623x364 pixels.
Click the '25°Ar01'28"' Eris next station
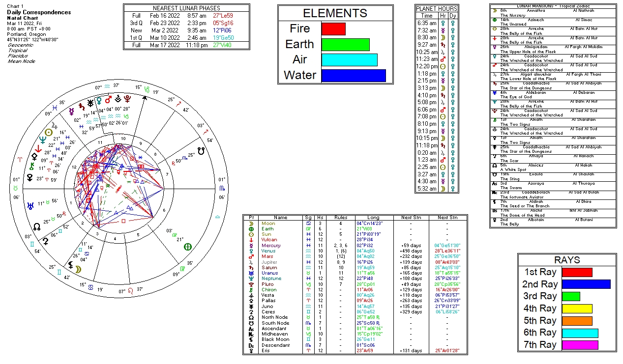[447, 351]
